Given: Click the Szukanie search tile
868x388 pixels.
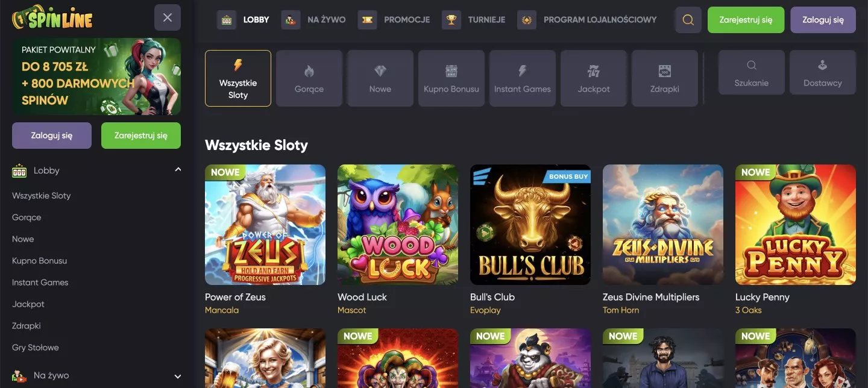Looking at the screenshot, I should tap(752, 72).
